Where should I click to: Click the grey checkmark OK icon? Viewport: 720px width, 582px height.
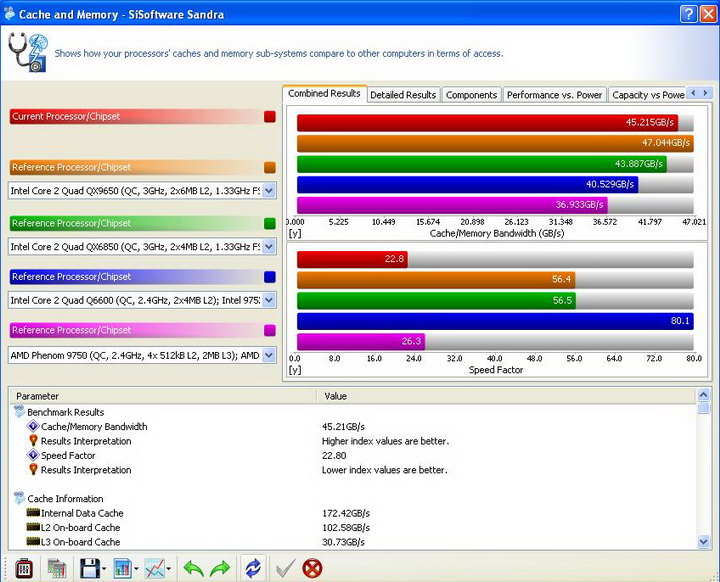[286, 569]
